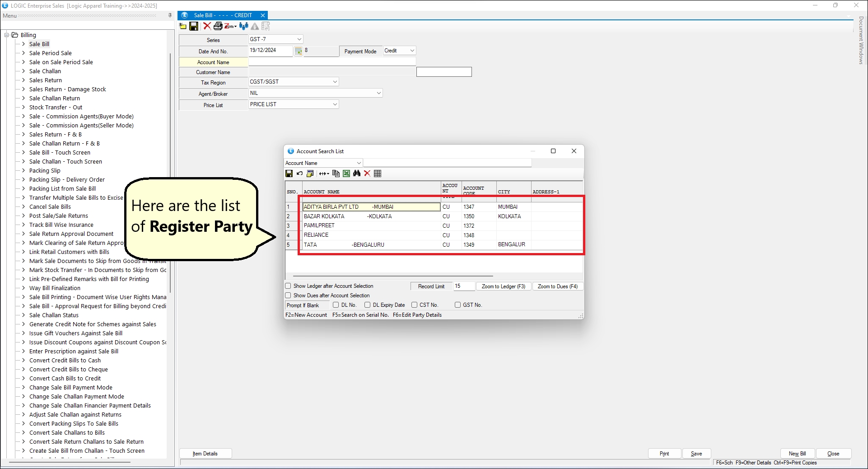Enable Show Ledger after Account Selection
The width and height of the screenshot is (868, 469).
pyautogui.click(x=288, y=286)
